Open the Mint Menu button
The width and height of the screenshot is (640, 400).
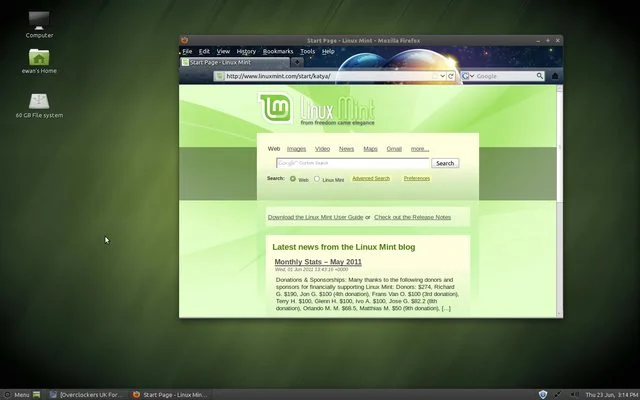[16, 394]
